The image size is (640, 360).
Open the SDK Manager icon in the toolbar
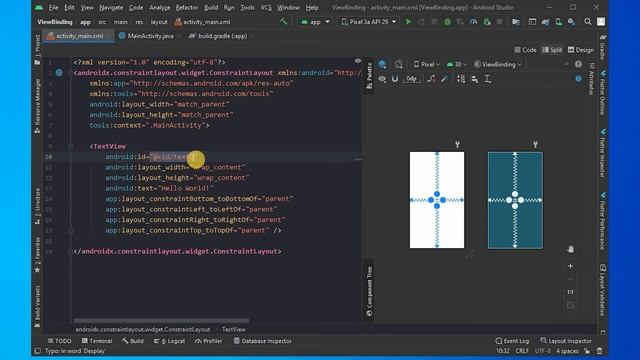571,22
